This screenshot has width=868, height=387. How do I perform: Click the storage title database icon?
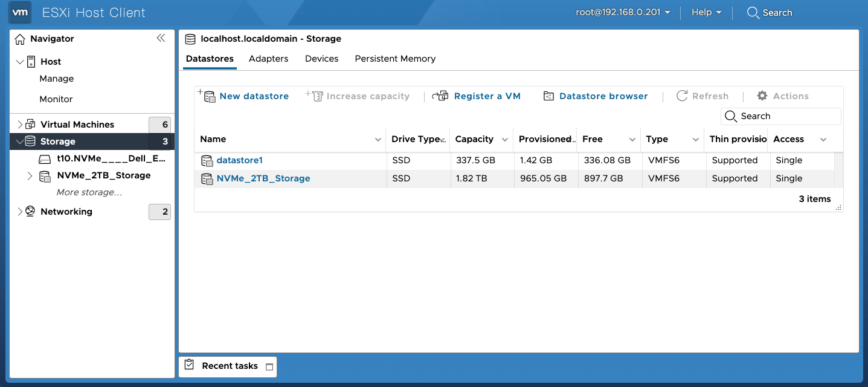tap(190, 39)
